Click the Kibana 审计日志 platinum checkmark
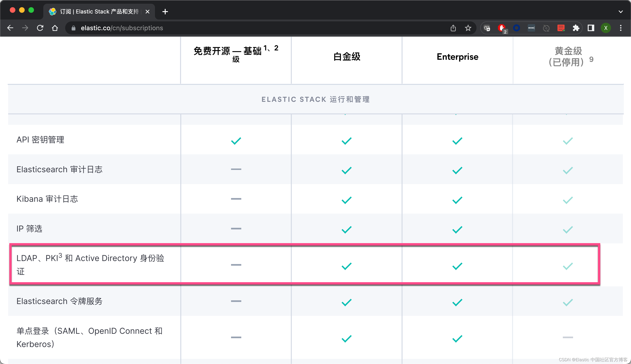Viewport: 631px width, 364px height. 346,200
